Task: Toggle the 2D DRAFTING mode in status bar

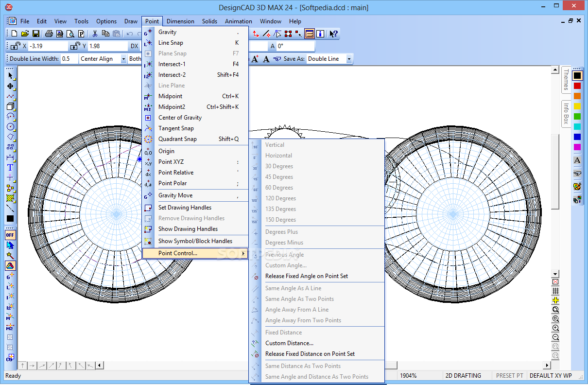Action: pyautogui.click(x=464, y=376)
